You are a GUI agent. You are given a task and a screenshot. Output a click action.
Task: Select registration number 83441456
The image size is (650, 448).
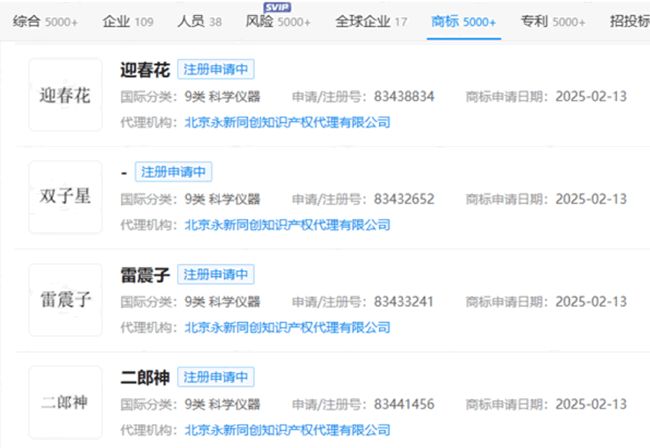(x=404, y=404)
